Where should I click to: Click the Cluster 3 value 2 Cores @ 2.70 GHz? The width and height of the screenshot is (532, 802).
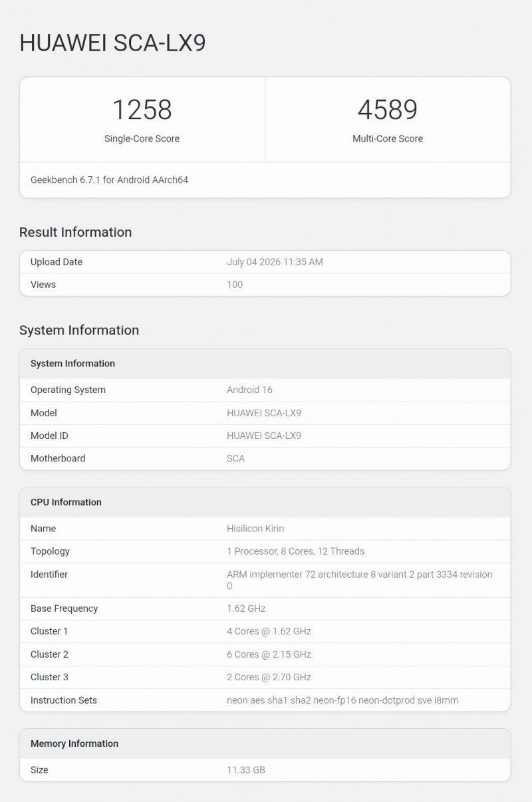[x=269, y=677]
